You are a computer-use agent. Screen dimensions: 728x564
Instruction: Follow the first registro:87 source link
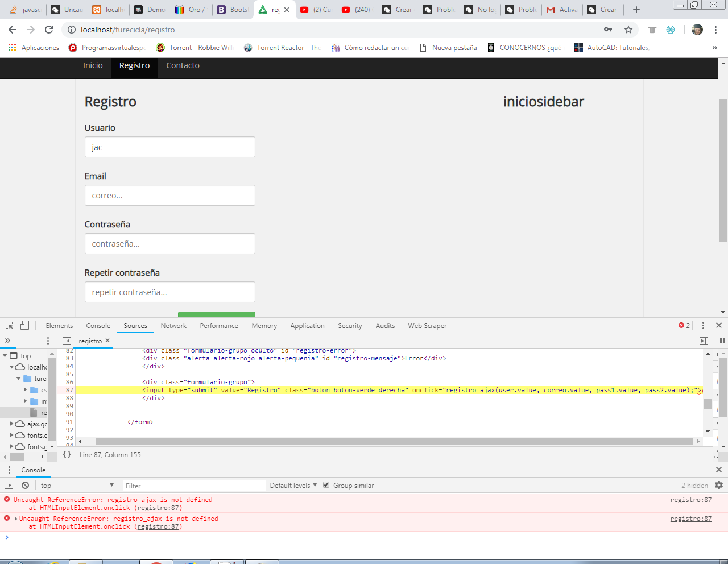click(x=690, y=500)
